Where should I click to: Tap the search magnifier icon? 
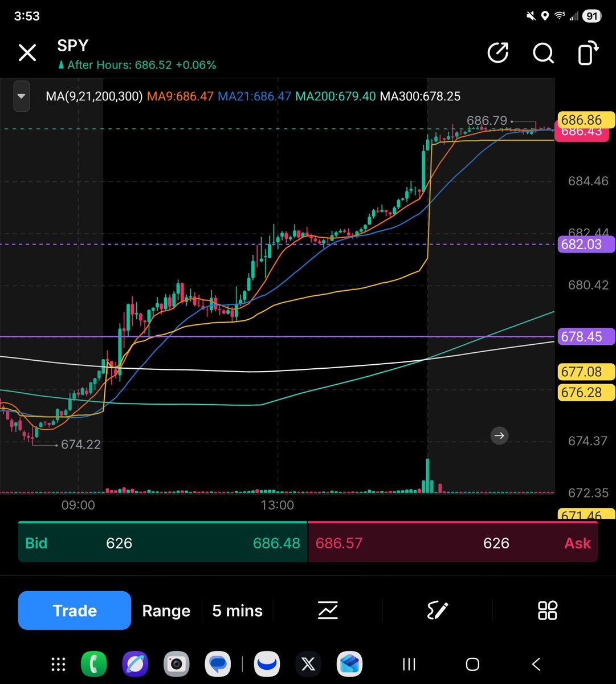543,53
